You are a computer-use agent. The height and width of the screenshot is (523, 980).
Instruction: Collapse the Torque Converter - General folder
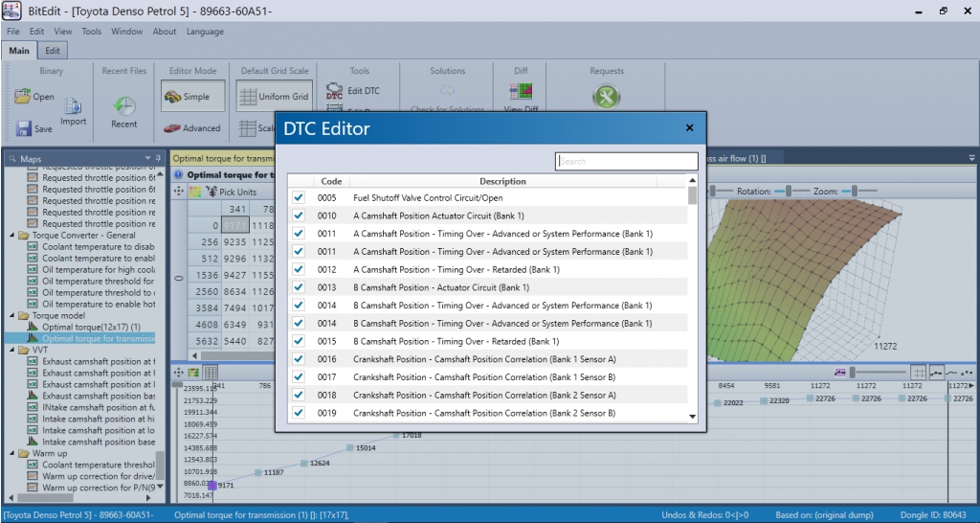(11, 236)
